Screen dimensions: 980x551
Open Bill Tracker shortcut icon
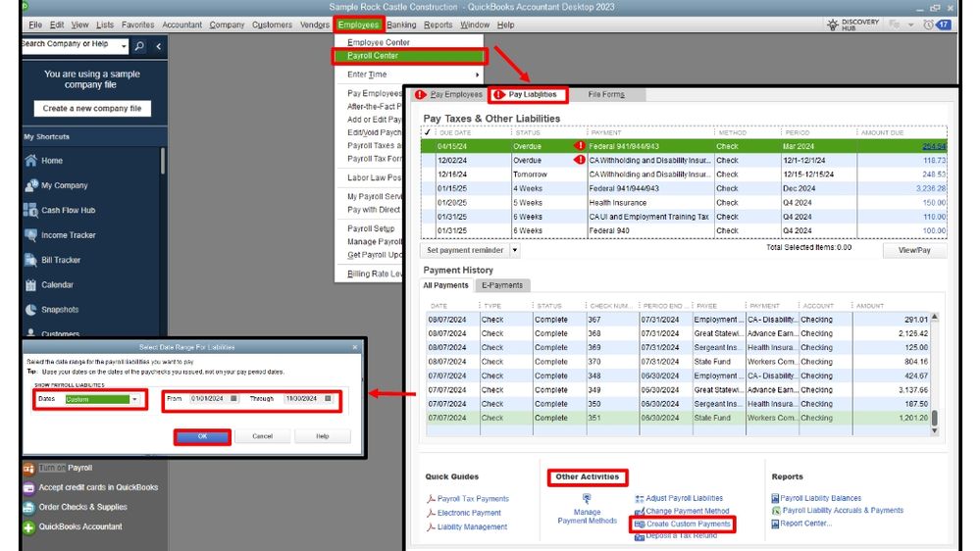pyautogui.click(x=30, y=260)
